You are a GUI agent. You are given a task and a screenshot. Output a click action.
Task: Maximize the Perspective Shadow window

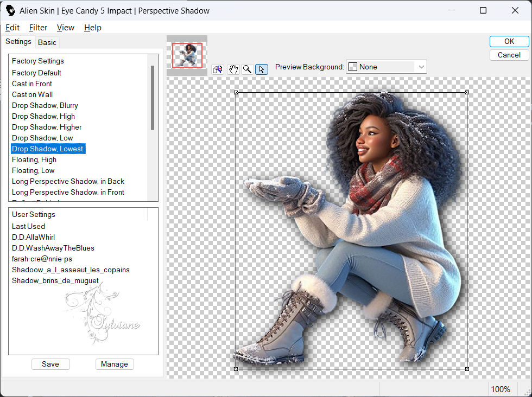coord(483,10)
